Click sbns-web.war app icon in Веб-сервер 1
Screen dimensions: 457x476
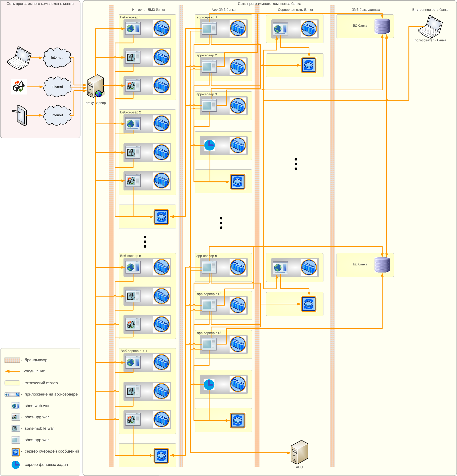pyautogui.click(x=133, y=28)
